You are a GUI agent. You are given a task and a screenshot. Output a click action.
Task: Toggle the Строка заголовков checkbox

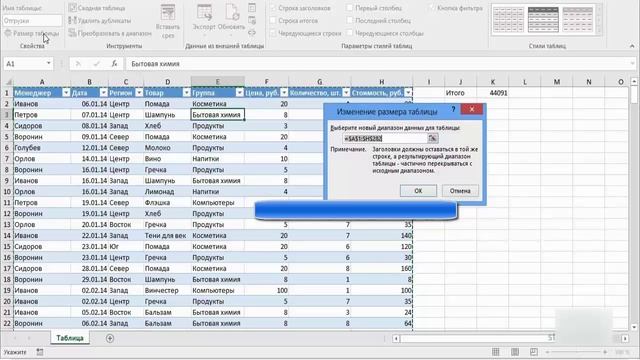(273, 8)
